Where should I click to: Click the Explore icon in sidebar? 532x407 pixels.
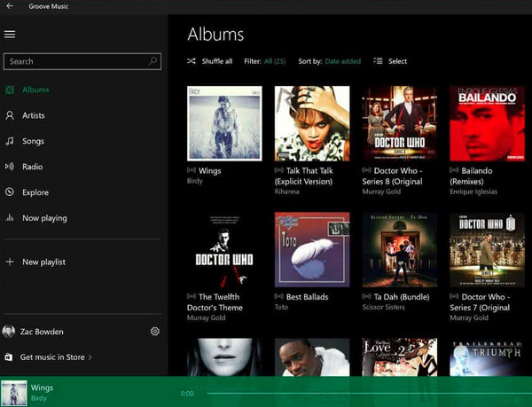pos(10,192)
